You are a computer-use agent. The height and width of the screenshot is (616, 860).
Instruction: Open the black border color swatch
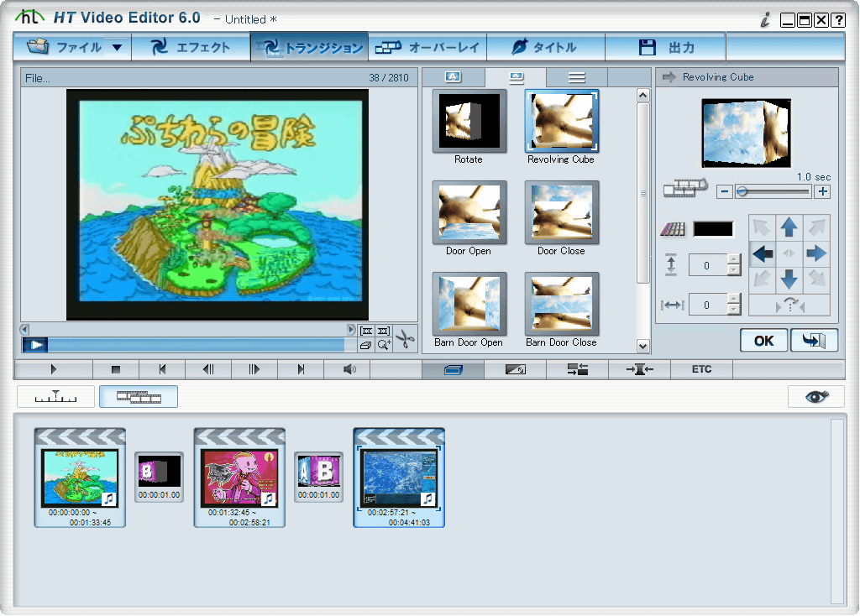712,229
